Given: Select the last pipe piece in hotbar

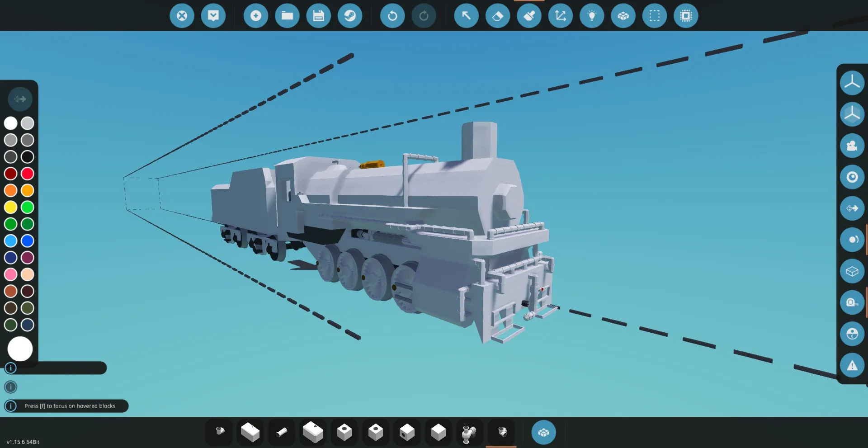Looking at the screenshot, I should coord(501,432).
